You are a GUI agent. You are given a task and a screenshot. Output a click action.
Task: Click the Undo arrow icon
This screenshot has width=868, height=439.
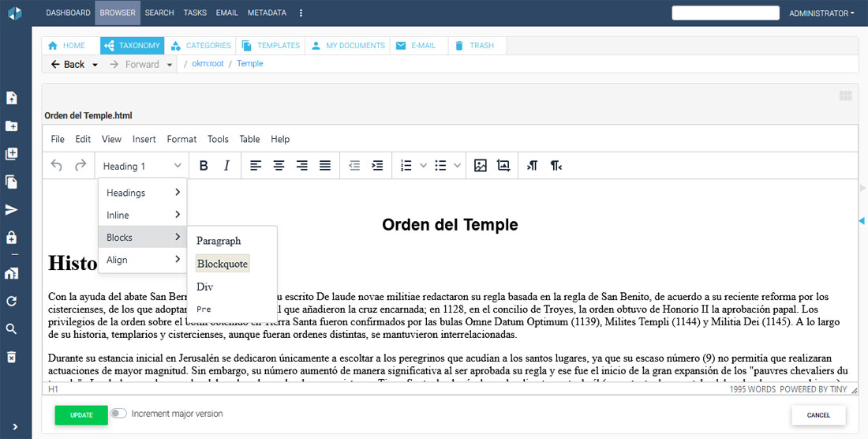coord(57,166)
